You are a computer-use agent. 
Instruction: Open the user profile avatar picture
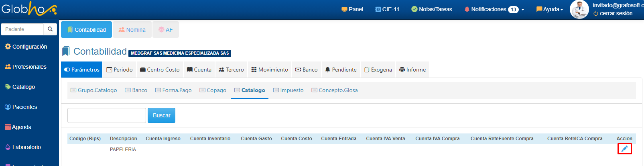point(579,10)
